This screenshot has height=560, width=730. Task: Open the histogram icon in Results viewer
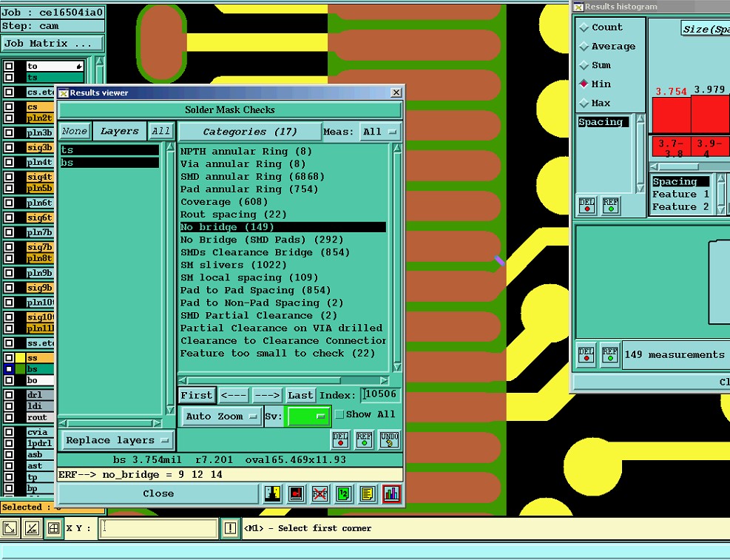[x=391, y=494]
